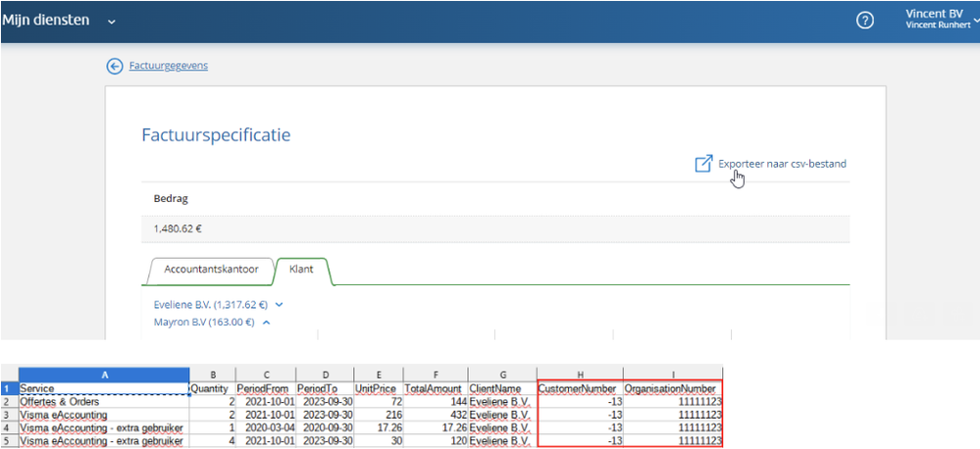The height and width of the screenshot is (449, 980).
Task: Click the UnitPrice header cell
Action: [x=379, y=388]
